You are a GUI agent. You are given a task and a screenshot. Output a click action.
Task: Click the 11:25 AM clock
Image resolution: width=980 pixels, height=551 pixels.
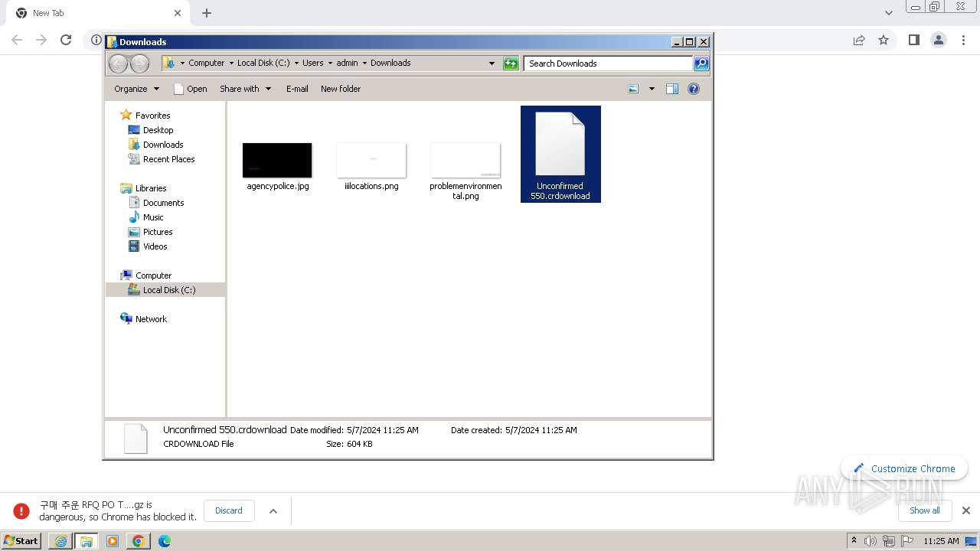(x=941, y=541)
